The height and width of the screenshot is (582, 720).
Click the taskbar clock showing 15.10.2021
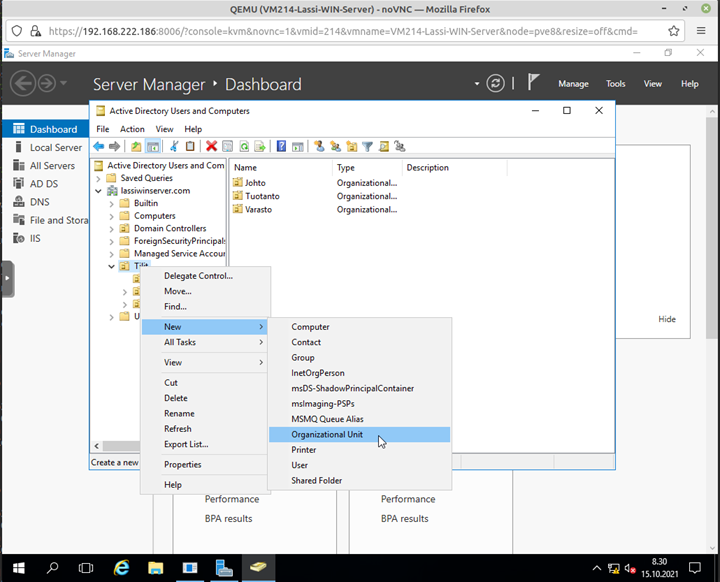pos(659,568)
